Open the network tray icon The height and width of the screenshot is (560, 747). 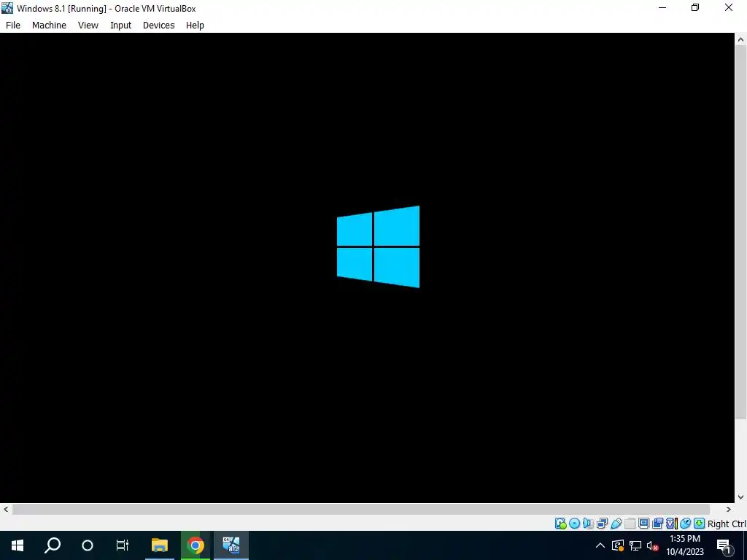[635, 545]
